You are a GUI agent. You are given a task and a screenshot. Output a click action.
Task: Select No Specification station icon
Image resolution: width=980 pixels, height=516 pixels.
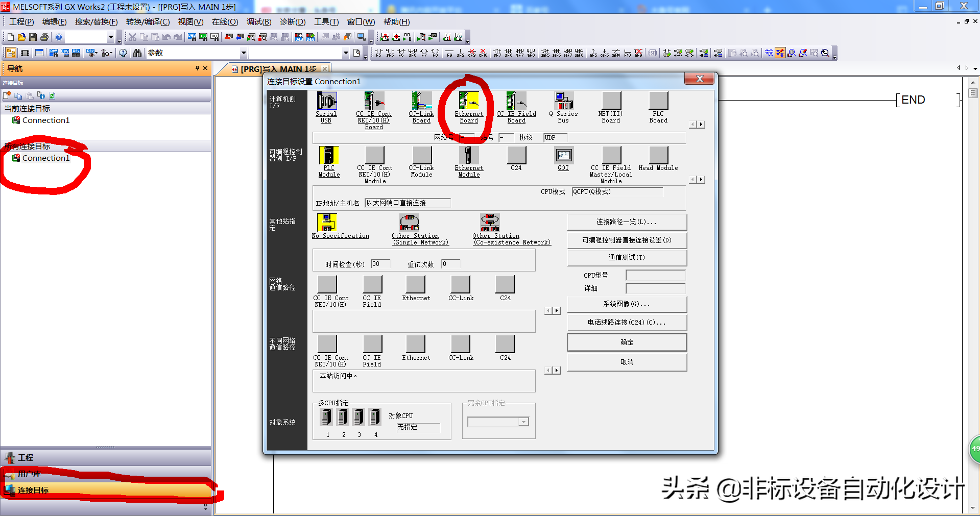[x=327, y=223]
